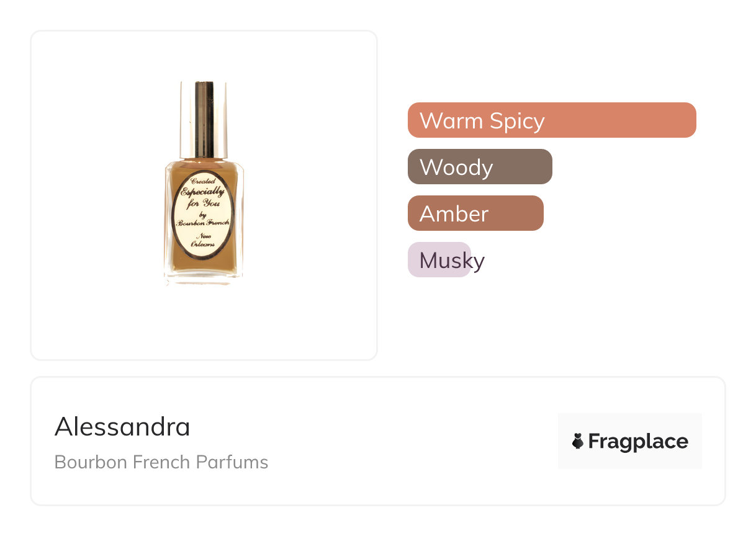Click the Alessandra fragrance title

(x=122, y=427)
